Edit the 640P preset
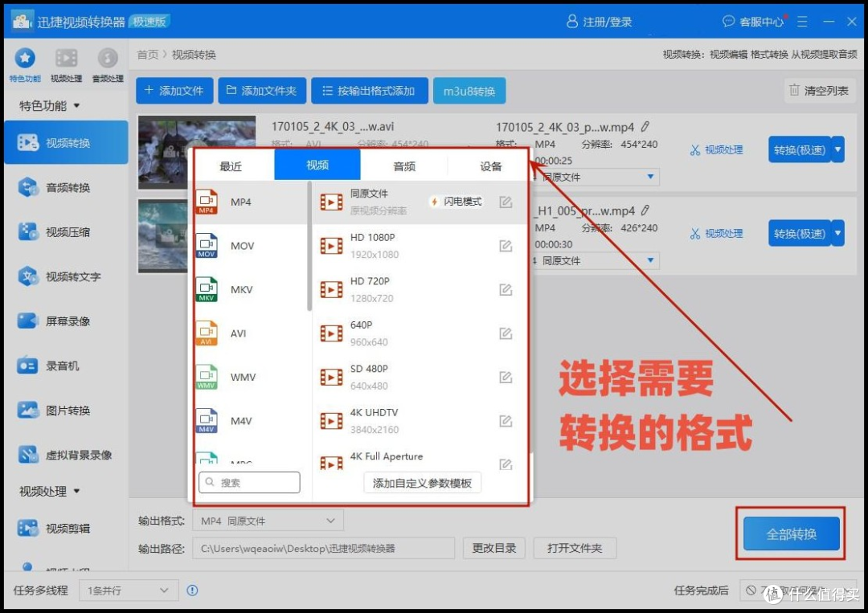Screen dimensions: 868x613 click(506, 333)
